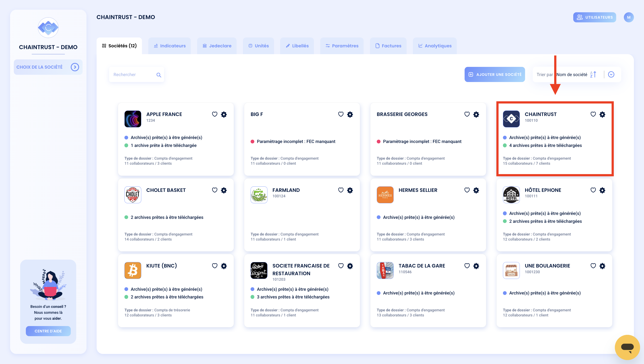644x364 pixels.
Task: Favorite SOCIETE FRANCAISE DE RESTAURATION with the heart
Action: 341,266
